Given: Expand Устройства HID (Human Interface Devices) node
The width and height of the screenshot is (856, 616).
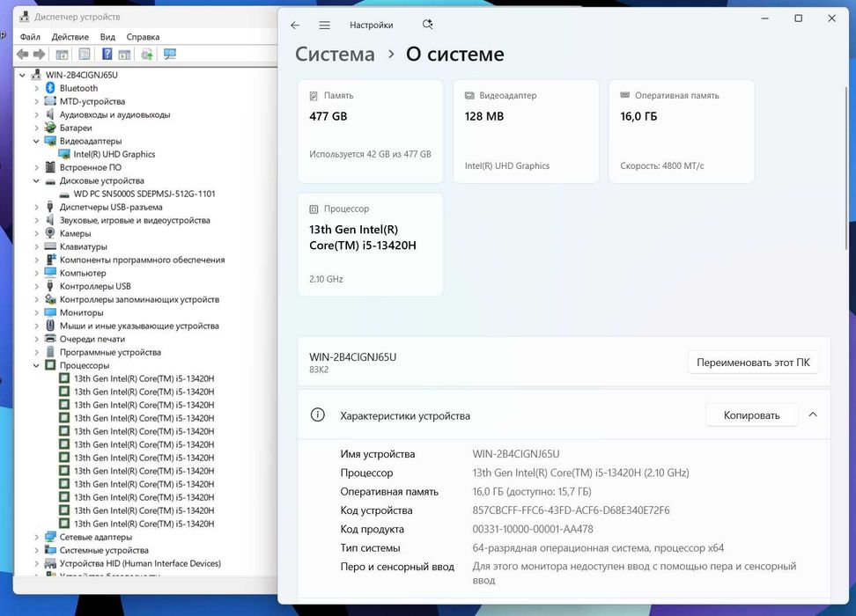Looking at the screenshot, I should click(x=36, y=563).
